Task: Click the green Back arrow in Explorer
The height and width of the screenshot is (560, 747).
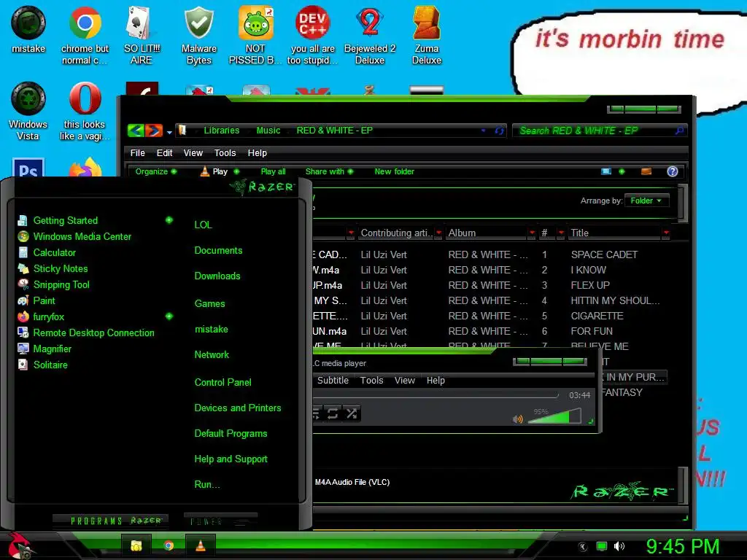Action: pyautogui.click(x=136, y=130)
